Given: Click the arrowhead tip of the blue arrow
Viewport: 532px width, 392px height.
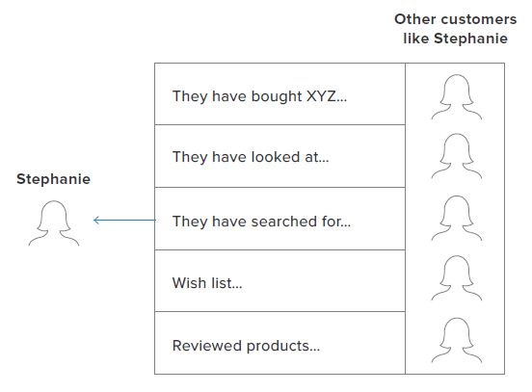Looking at the screenshot, I should [x=94, y=220].
